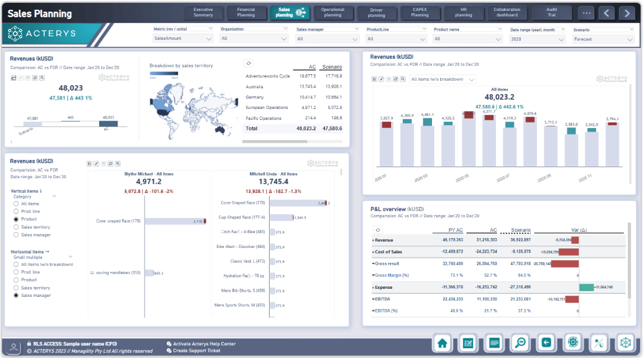Select Prod. line under Horizontal items
This screenshot has width=644, height=358.
coord(16,272)
